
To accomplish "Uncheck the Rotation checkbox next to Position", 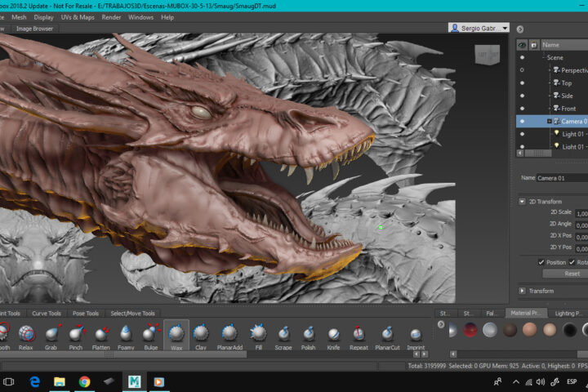I will [x=572, y=262].
